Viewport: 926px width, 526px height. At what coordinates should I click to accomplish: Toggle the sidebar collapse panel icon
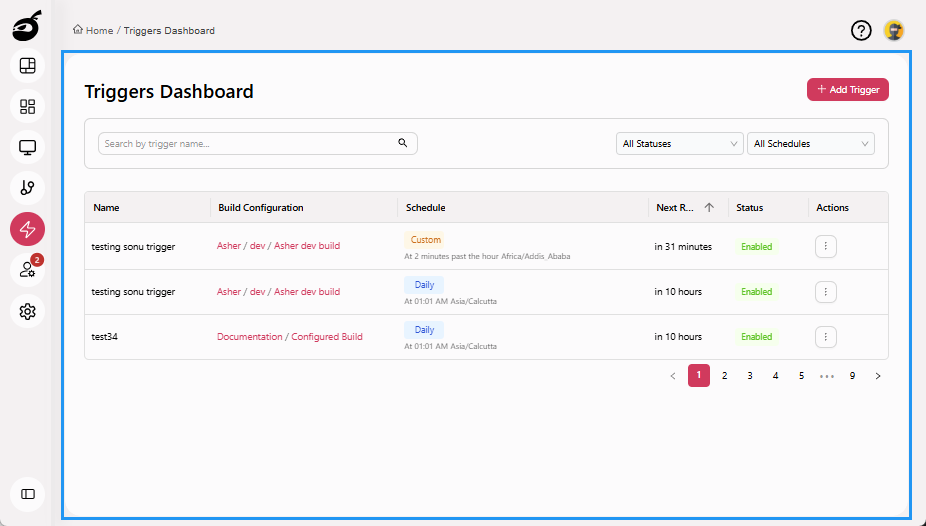tap(28, 494)
